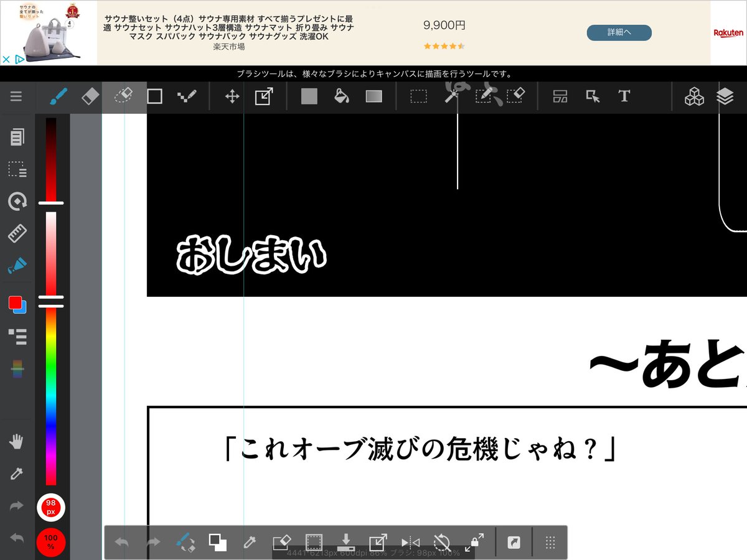The image size is (747, 560).
Task: Select the Hand pan tool
Action: click(x=17, y=442)
